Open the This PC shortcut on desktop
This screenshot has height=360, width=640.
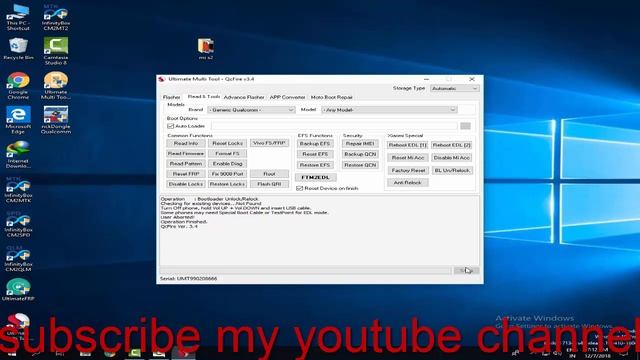click(x=18, y=17)
